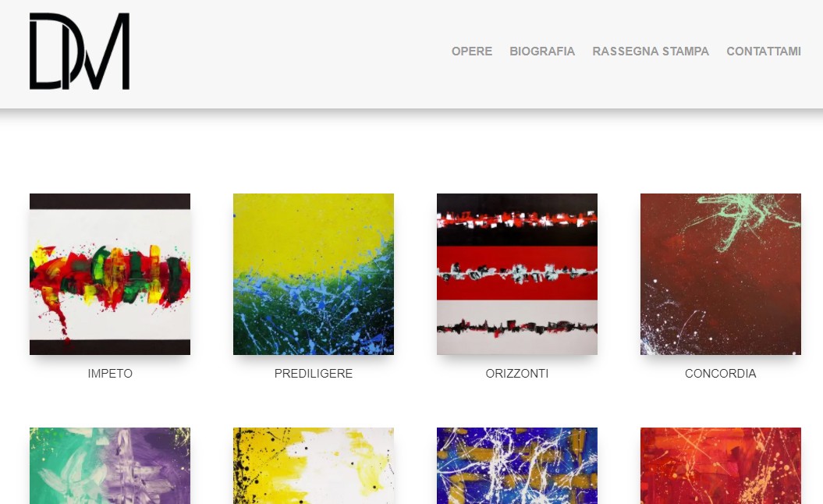The width and height of the screenshot is (823, 504).
Task: View the yellow and blue Prediligere painting
Action: coord(314,274)
